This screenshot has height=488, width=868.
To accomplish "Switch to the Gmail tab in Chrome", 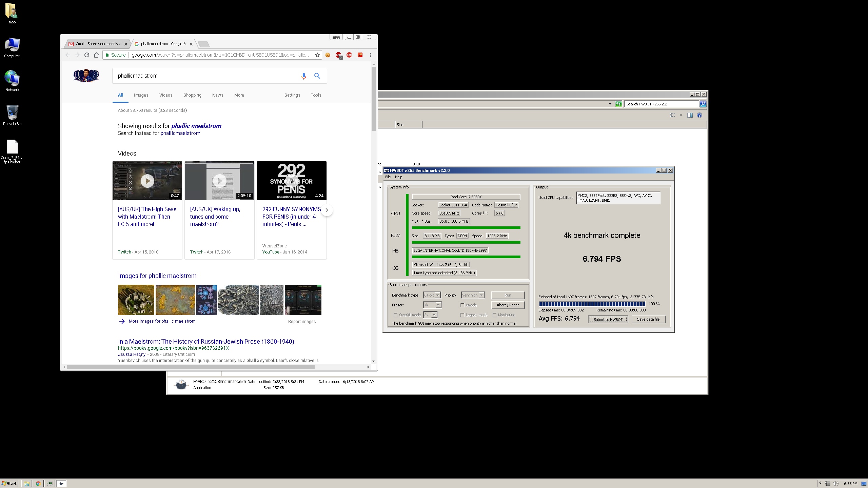I will click(97, 44).
